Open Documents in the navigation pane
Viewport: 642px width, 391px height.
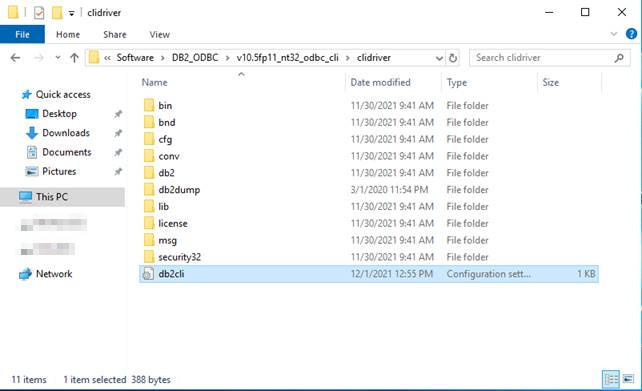pyautogui.click(x=59, y=152)
